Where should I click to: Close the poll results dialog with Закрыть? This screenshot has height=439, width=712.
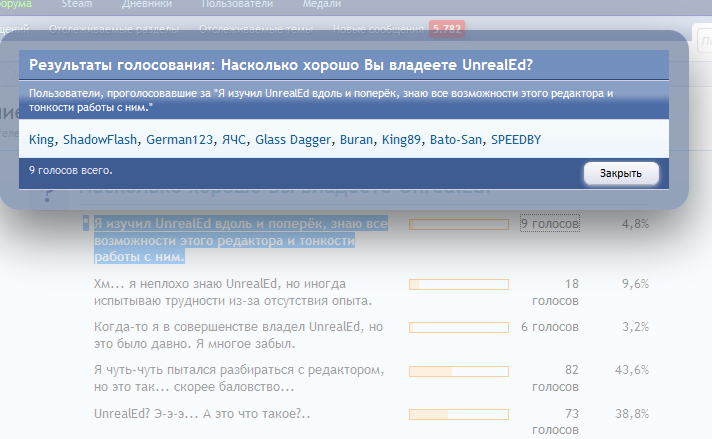click(621, 173)
